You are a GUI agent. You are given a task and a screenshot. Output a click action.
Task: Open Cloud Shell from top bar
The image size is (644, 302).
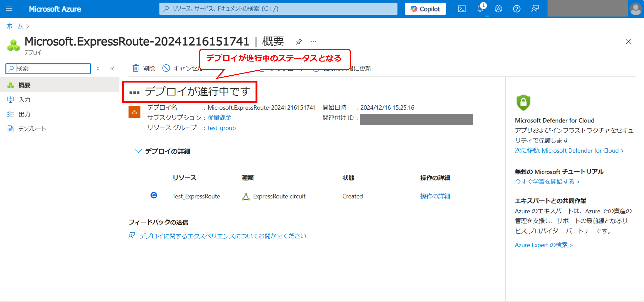click(462, 9)
